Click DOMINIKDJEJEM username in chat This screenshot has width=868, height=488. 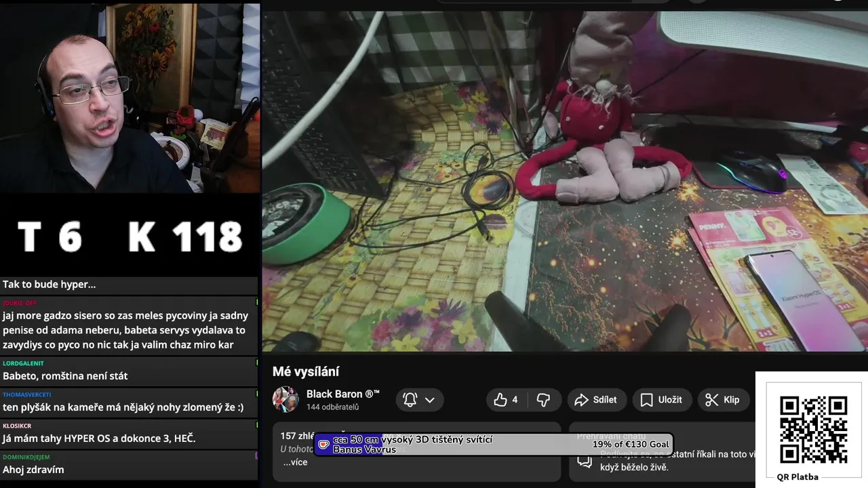[26, 457]
